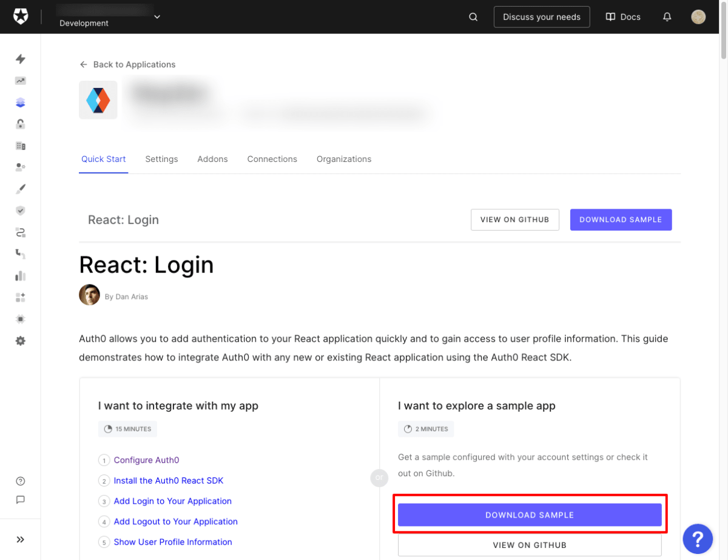This screenshot has width=728, height=560.
Task: Open the Auth Pipeline hook icon
Action: [x=21, y=254]
